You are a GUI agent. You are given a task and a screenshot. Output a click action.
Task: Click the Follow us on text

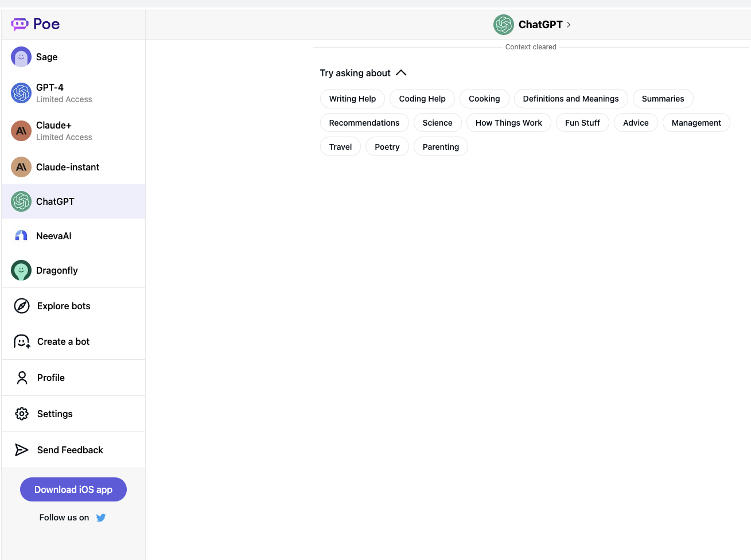(x=64, y=518)
